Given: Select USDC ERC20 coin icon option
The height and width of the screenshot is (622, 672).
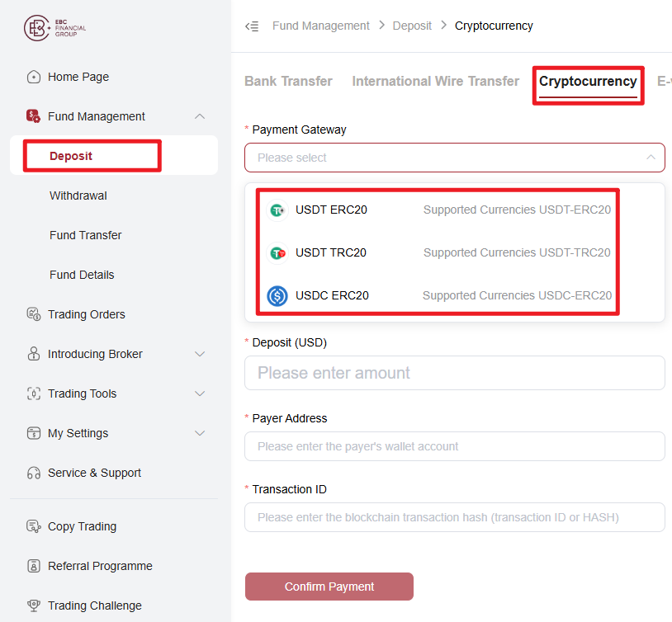Looking at the screenshot, I should tap(277, 295).
